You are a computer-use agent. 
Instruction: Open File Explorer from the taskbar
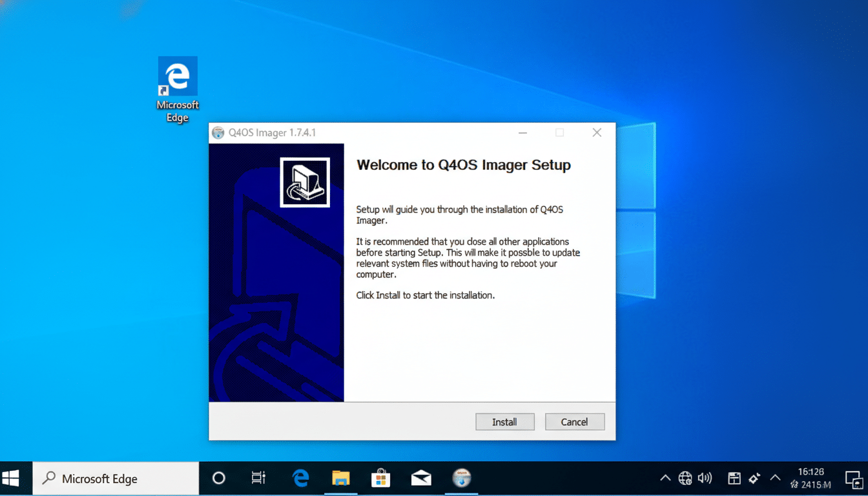(340, 478)
